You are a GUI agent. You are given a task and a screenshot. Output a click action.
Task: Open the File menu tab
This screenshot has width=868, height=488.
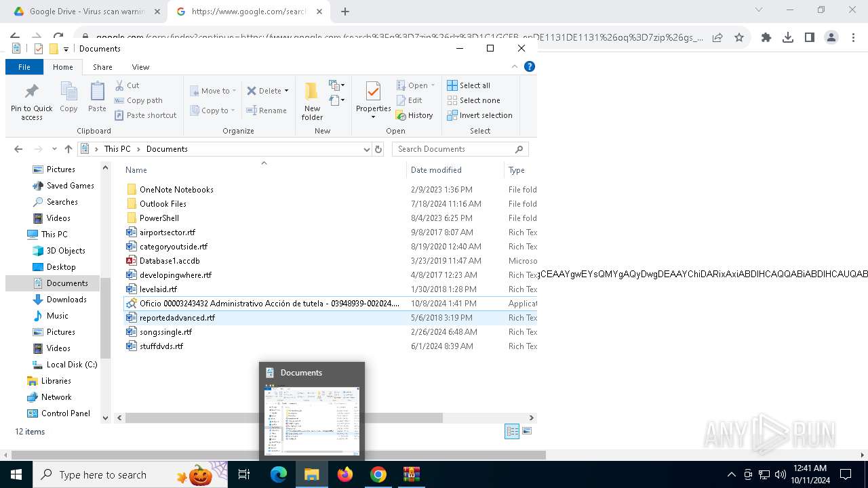coord(24,67)
